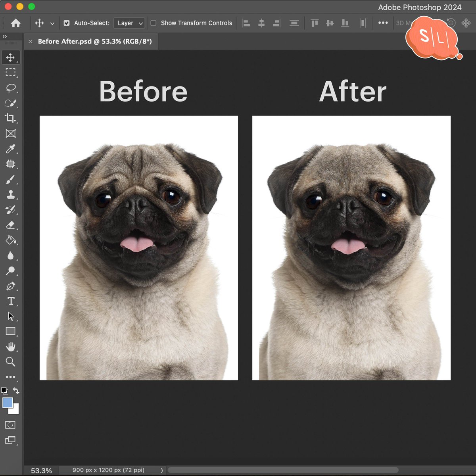Choose the Pen tool
This screenshot has height=476, width=476.
pyautogui.click(x=11, y=286)
